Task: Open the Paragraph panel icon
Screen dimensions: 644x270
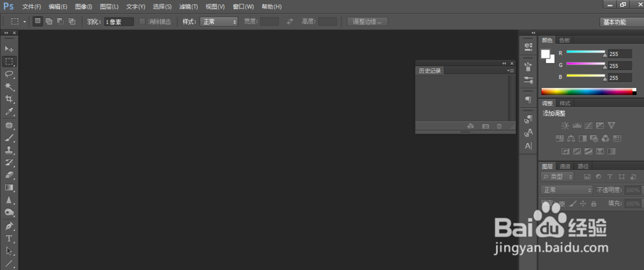Action: coord(529,100)
